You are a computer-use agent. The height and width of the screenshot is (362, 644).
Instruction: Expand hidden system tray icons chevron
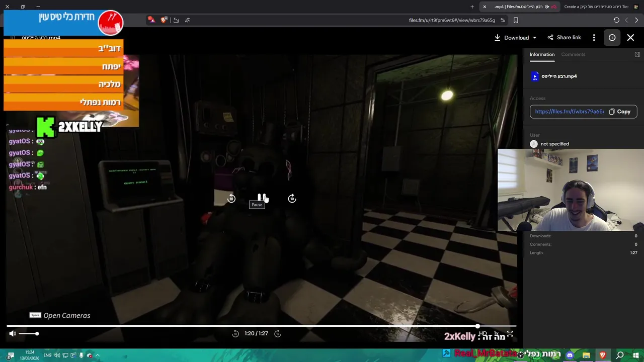point(98,355)
